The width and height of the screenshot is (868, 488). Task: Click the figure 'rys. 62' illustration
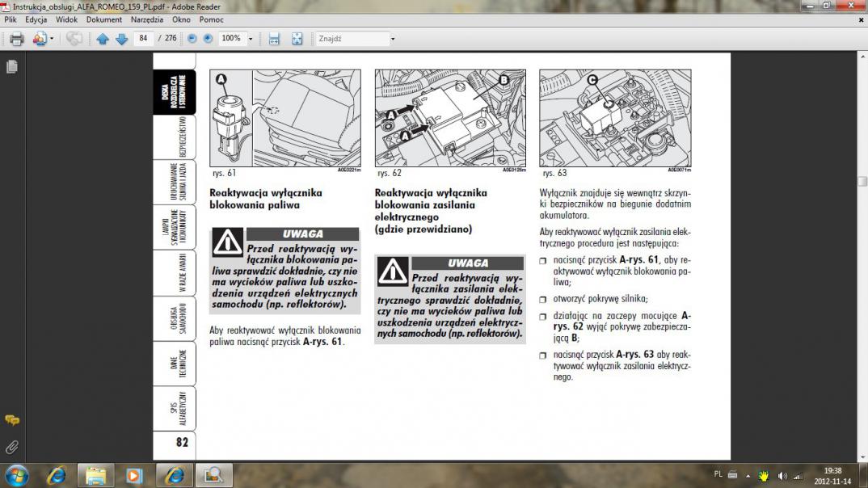(450, 118)
